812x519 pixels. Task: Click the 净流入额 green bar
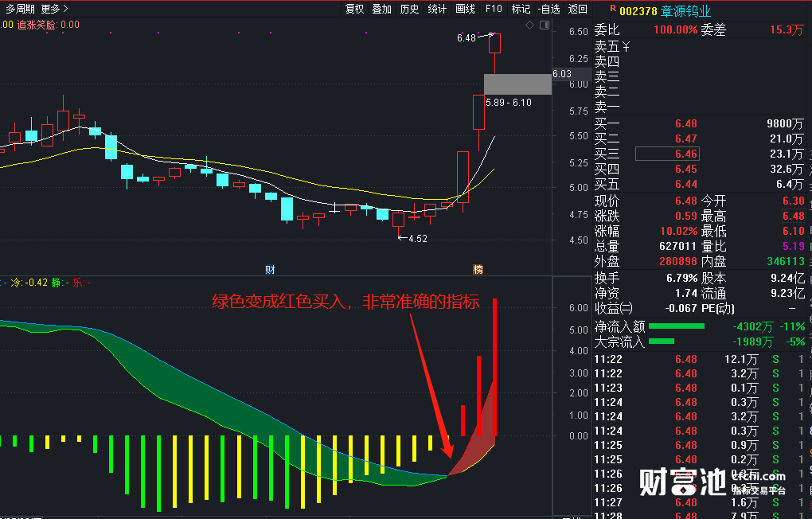677,326
